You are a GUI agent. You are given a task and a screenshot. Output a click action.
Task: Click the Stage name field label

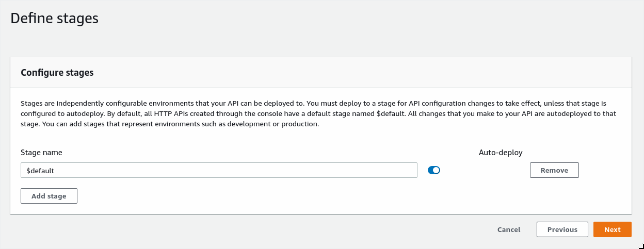(41, 153)
